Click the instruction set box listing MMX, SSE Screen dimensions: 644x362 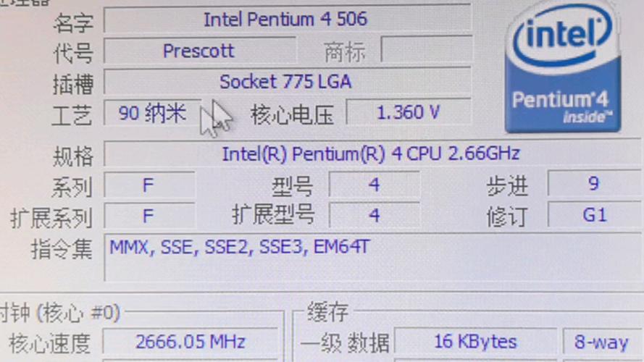click(x=372, y=258)
